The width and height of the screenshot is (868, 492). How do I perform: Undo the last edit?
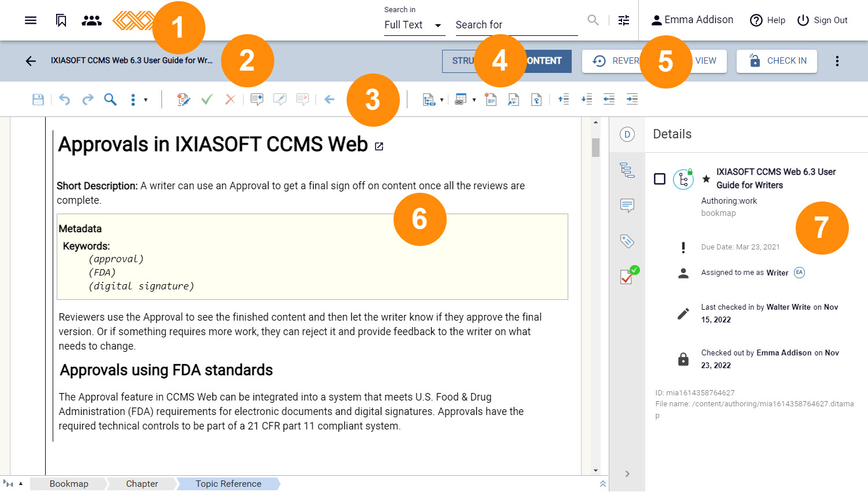pos(64,100)
